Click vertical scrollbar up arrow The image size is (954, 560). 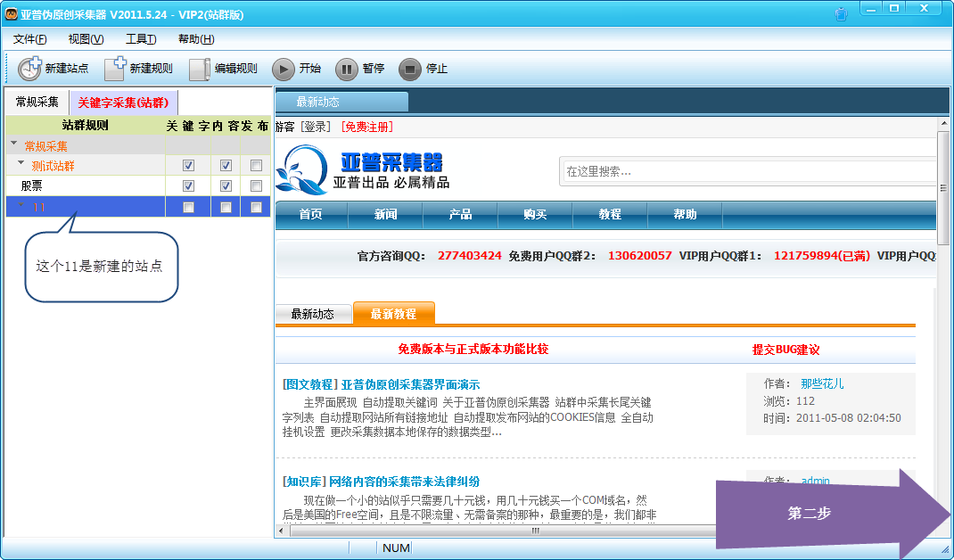tap(943, 124)
